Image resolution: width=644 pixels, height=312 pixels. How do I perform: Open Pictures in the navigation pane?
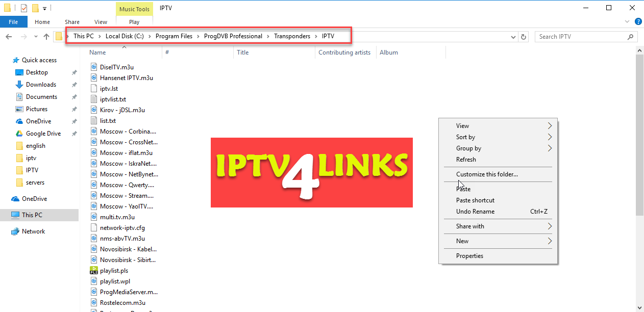click(37, 109)
